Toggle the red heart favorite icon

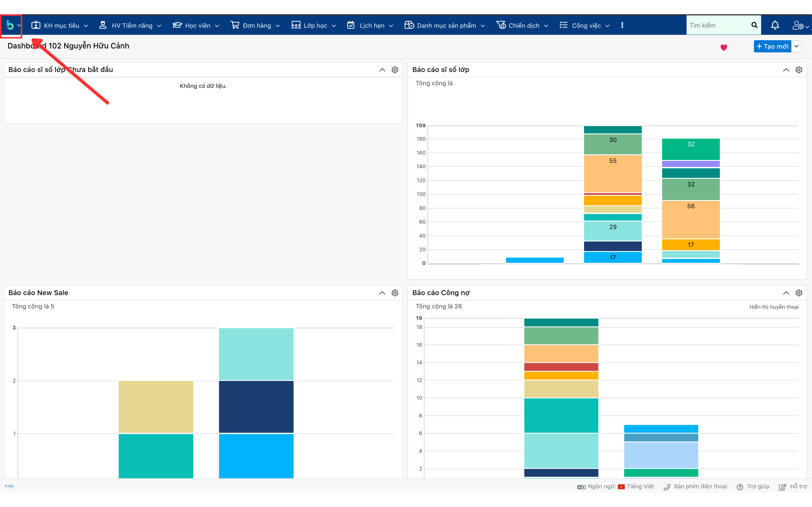[724, 47]
